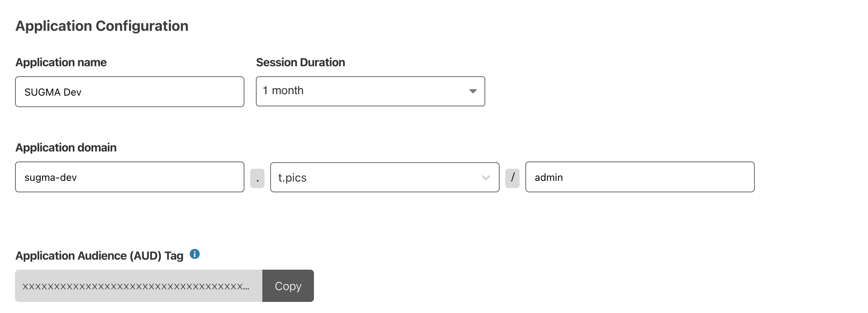Click the slash separator before admin
Viewport: 868px width, 313px height.
[512, 178]
